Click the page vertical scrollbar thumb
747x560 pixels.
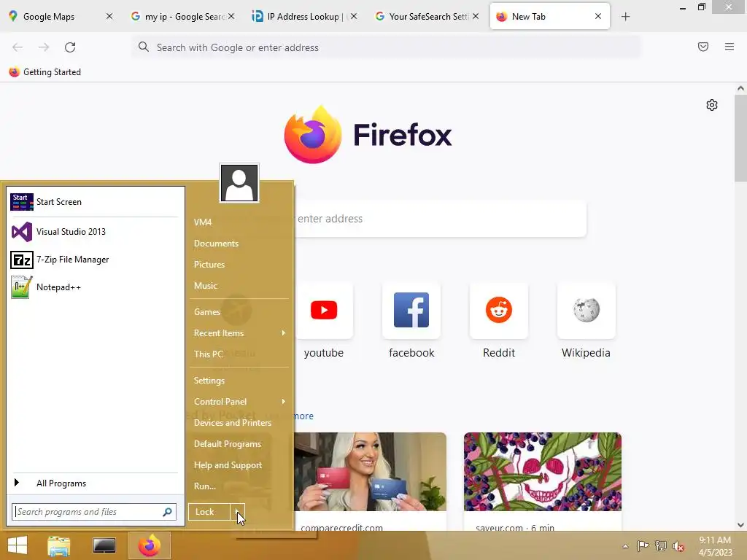(x=741, y=138)
